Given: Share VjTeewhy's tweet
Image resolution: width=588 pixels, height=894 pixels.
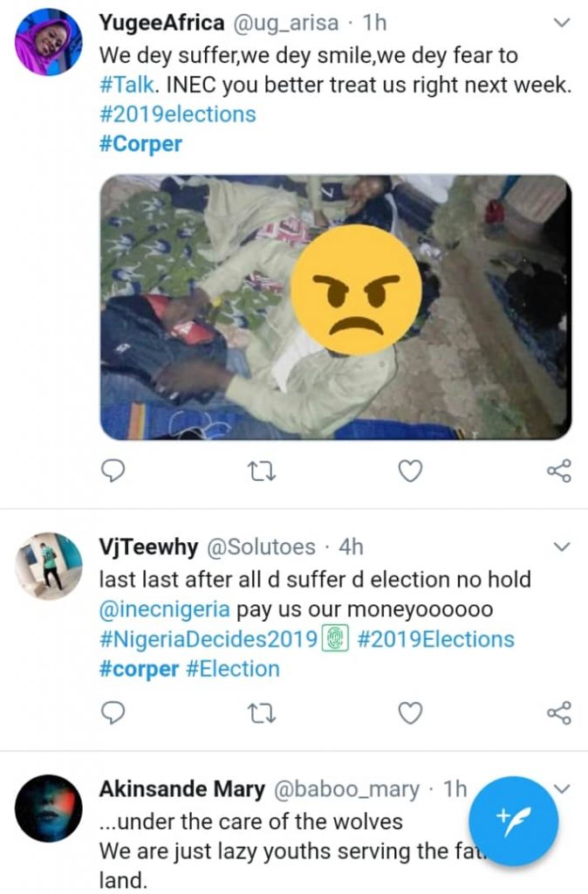Looking at the screenshot, I should [x=558, y=713].
